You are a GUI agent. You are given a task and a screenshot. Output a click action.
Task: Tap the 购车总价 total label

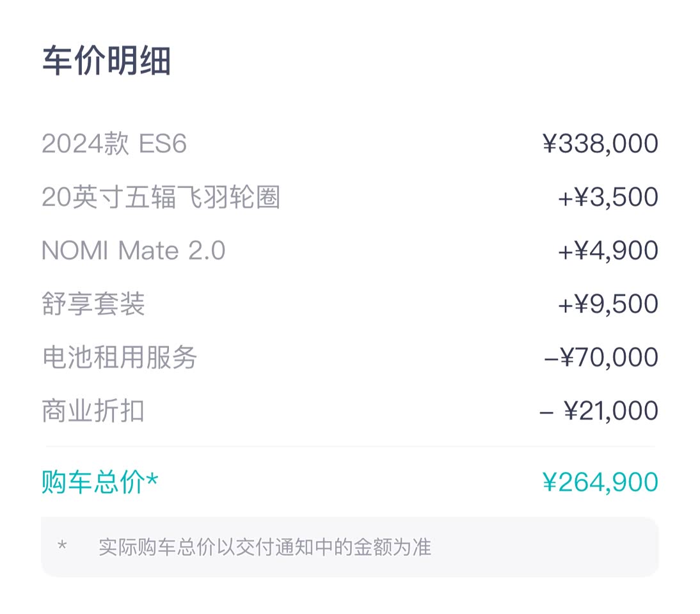pos(93,482)
